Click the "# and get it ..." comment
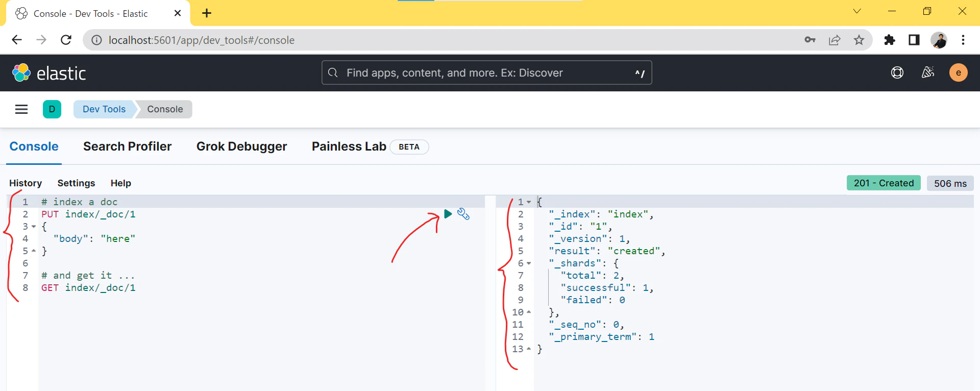 tap(88, 276)
